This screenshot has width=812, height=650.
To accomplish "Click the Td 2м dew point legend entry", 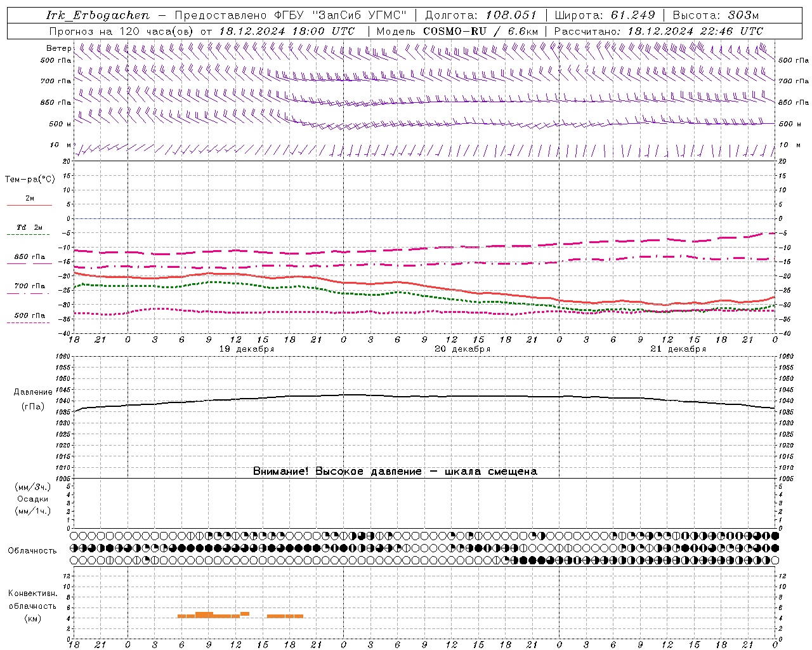I will coord(29,227).
